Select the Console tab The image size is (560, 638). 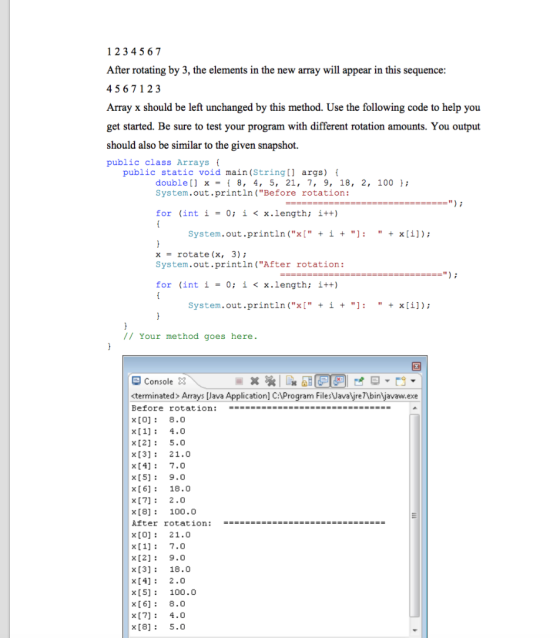(x=158, y=381)
